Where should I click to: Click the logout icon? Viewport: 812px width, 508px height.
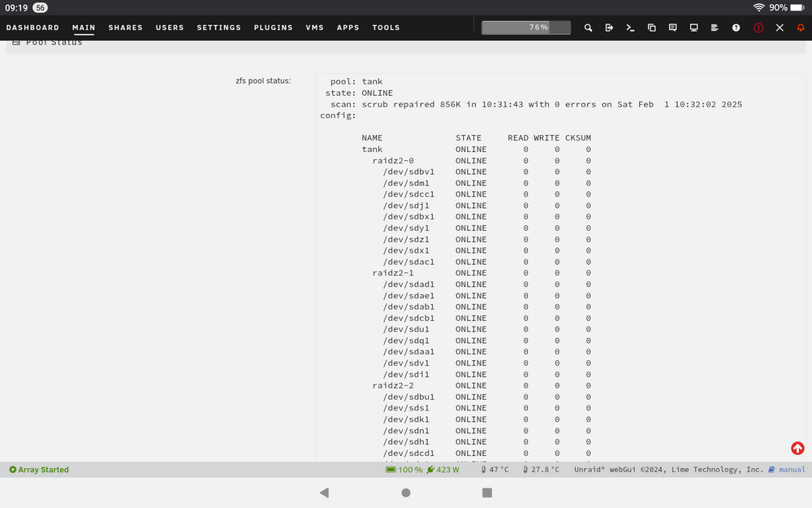coord(609,28)
